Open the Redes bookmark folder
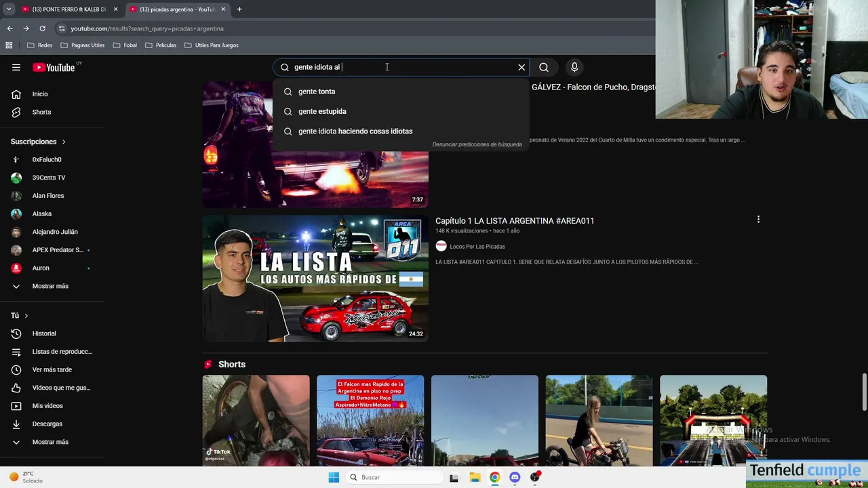Image resolution: width=868 pixels, height=488 pixels. tap(39, 45)
